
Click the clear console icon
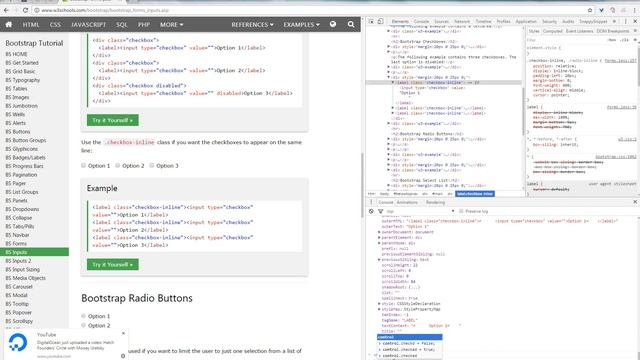371,211
